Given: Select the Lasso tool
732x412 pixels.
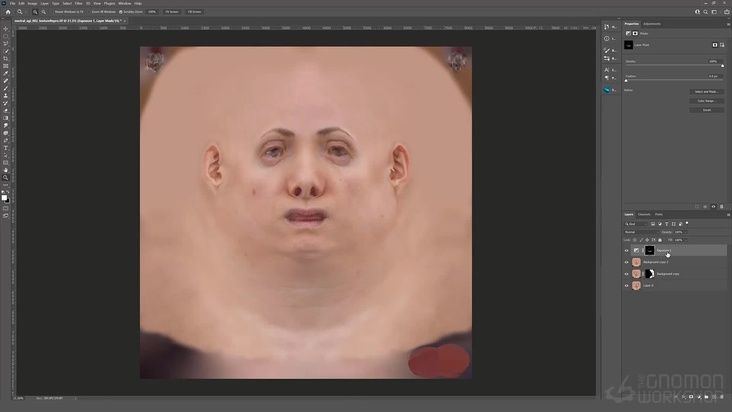Looking at the screenshot, I should (x=6, y=43).
